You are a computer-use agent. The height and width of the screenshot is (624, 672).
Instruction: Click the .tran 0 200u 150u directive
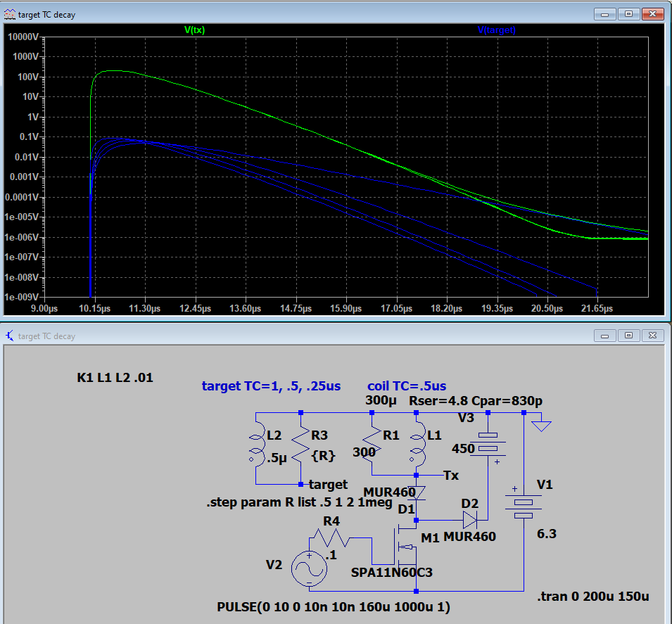593,596
